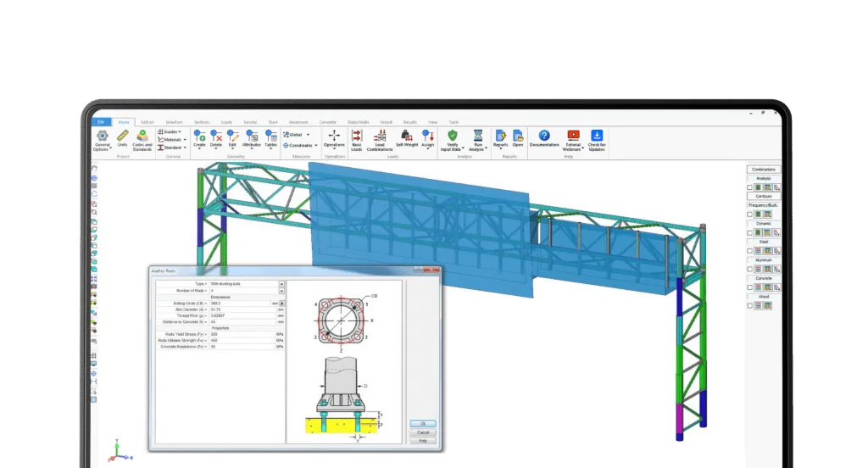The width and height of the screenshot is (868, 468).
Task: Click Bolting Circle arrow button
Action: point(282,304)
